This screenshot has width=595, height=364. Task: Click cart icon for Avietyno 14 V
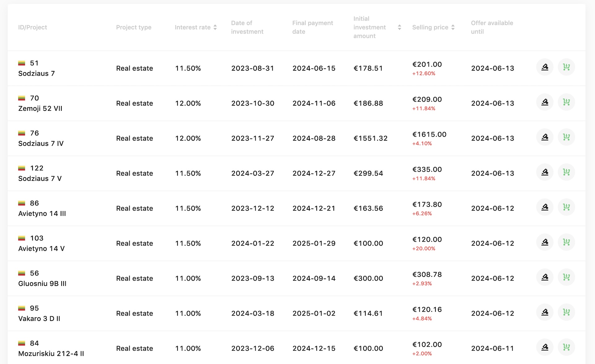pyautogui.click(x=566, y=242)
